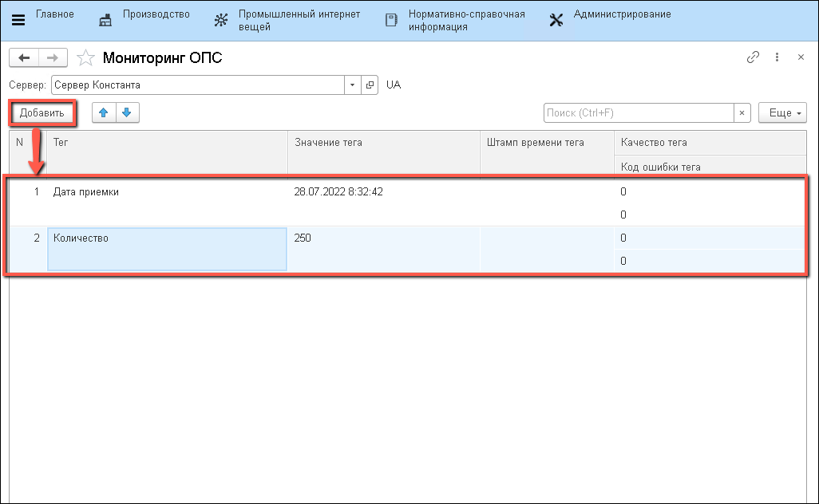Move row up with blue arrow
The image size is (819, 504).
tap(103, 113)
